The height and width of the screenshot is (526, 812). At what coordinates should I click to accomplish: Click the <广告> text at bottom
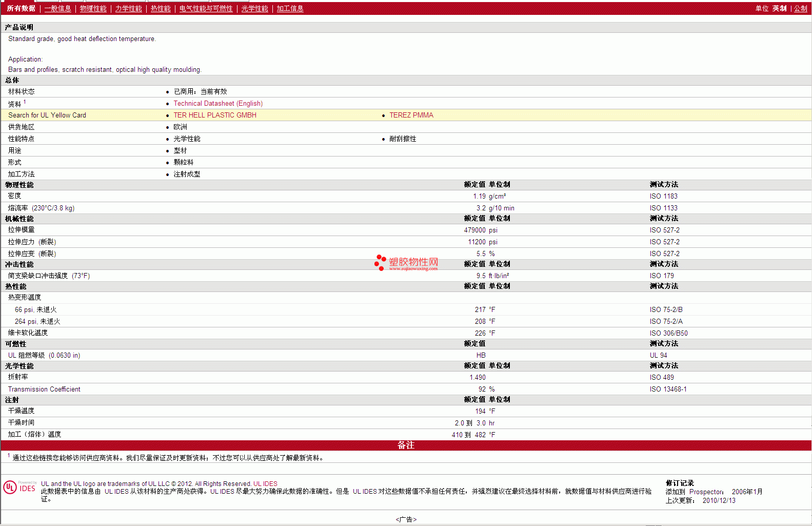(406, 519)
